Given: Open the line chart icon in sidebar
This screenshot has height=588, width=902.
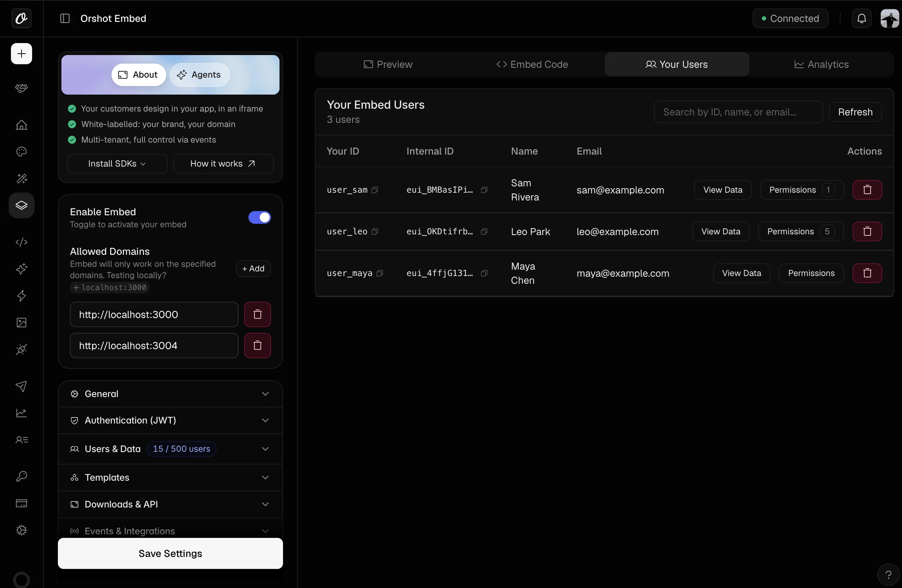Looking at the screenshot, I should [22, 413].
